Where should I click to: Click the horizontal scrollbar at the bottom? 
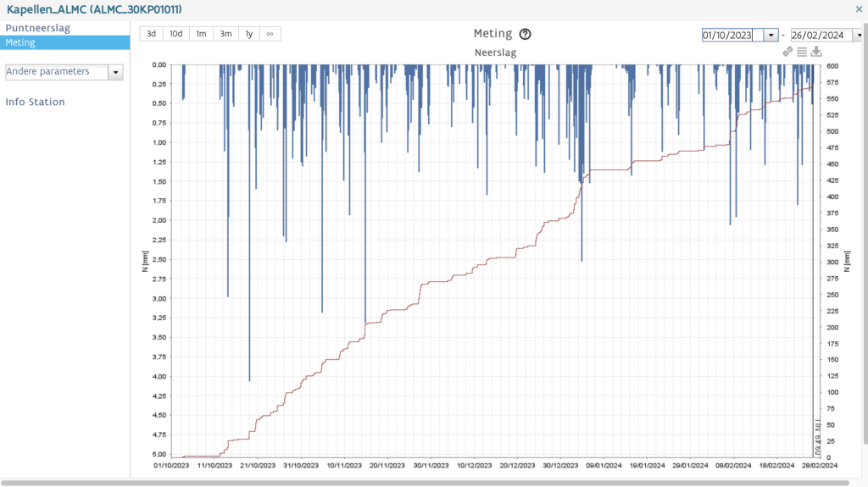tap(426, 483)
